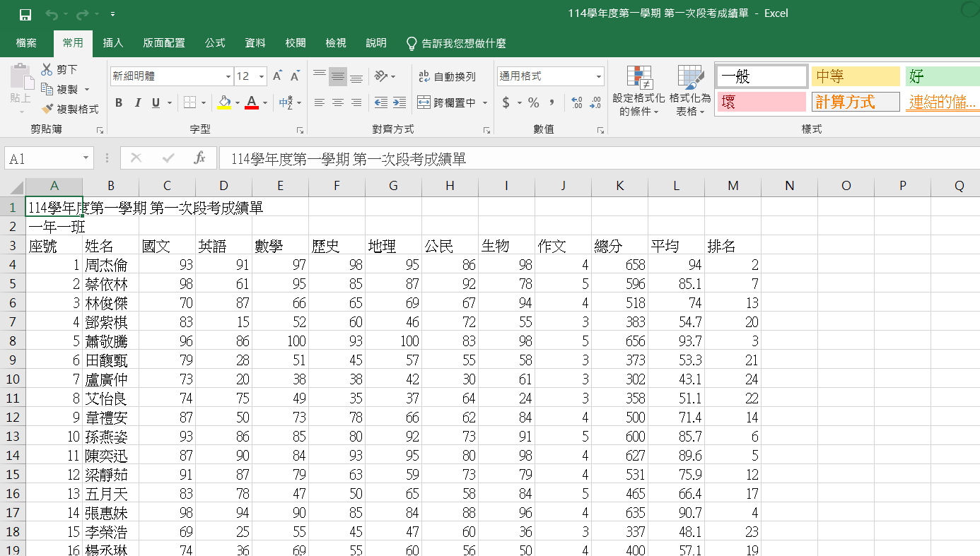980x556 pixels.
Task: Expand fill color dropdown arrow
Action: (x=238, y=103)
